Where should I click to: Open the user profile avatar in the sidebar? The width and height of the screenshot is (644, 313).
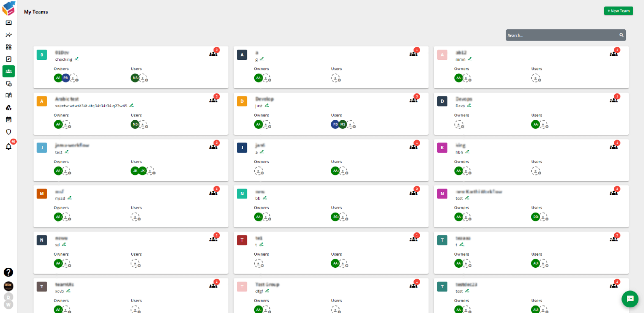(x=8, y=286)
